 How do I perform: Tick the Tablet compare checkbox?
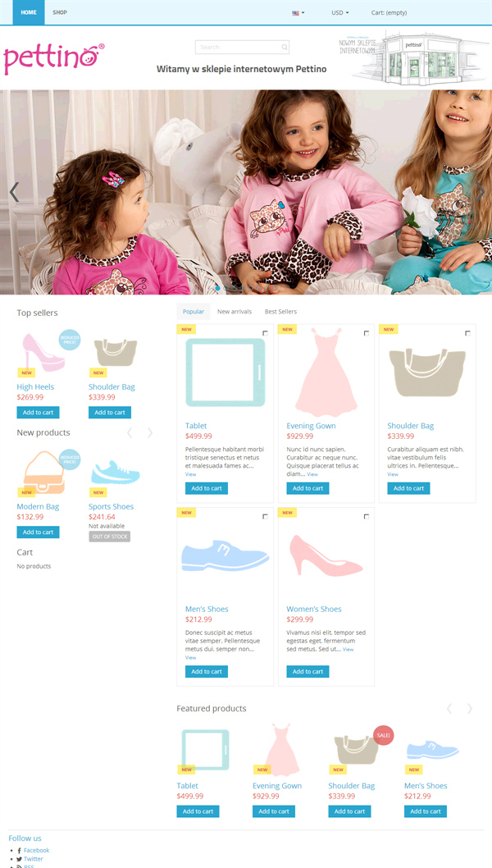(265, 333)
